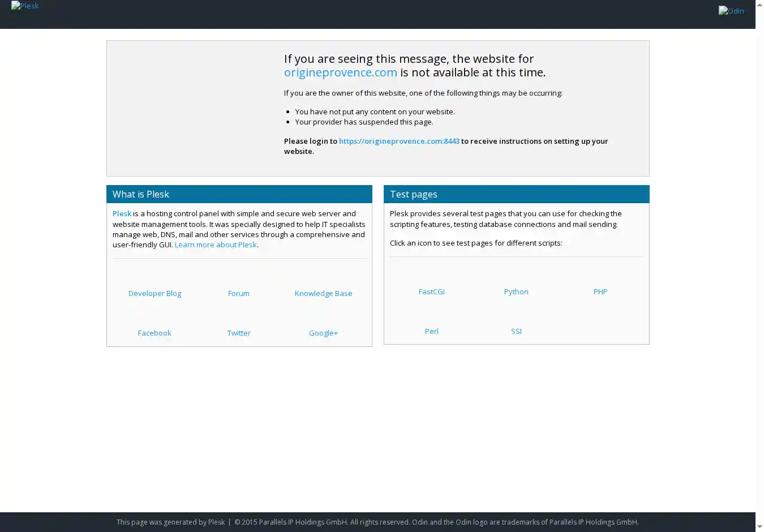Open the origineprovence.com domain link

click(340, 72)
